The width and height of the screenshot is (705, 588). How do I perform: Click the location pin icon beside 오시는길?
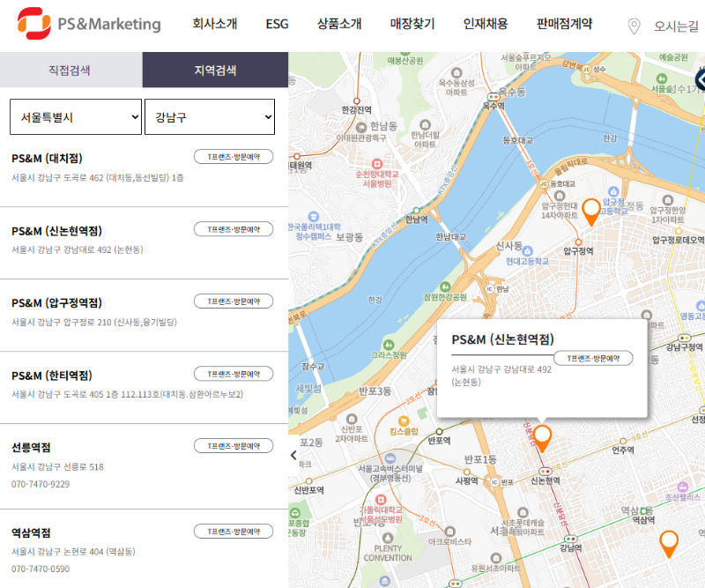click(x=634, y=26)
